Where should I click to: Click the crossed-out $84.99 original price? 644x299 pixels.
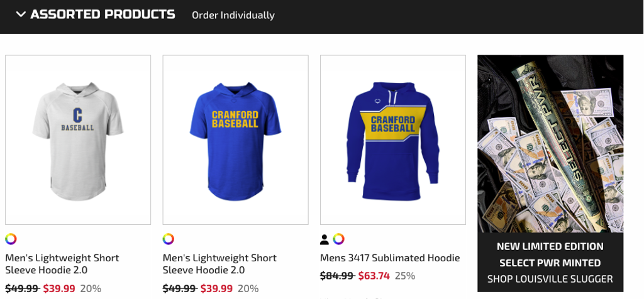(336, 275)
